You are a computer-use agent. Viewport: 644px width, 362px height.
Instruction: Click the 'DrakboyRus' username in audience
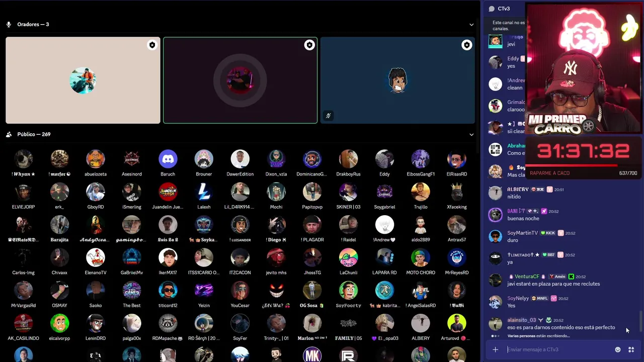coord(348,174)
